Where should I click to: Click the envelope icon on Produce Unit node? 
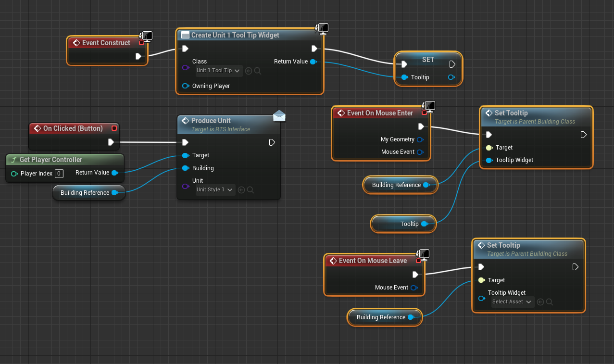(279, 116)
